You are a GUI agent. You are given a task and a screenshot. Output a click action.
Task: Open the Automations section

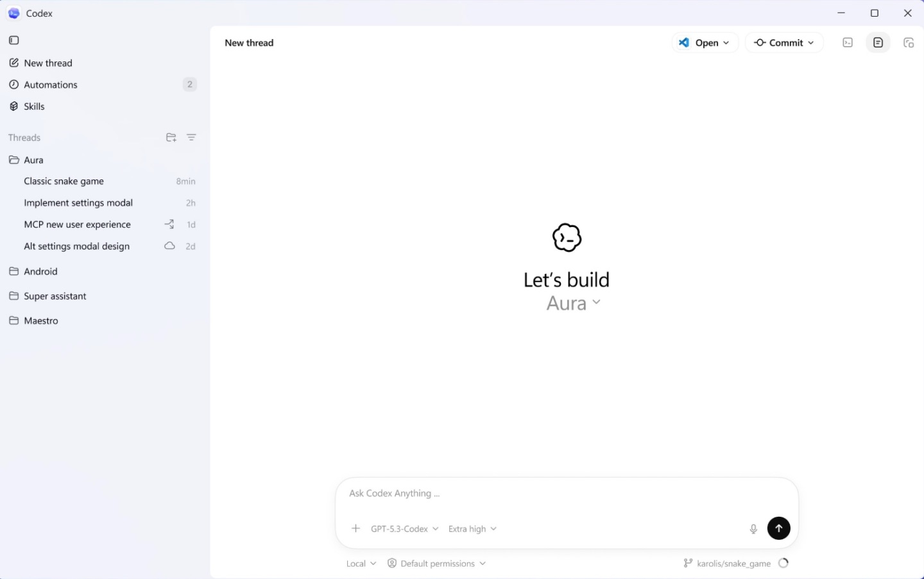(51, 84)
